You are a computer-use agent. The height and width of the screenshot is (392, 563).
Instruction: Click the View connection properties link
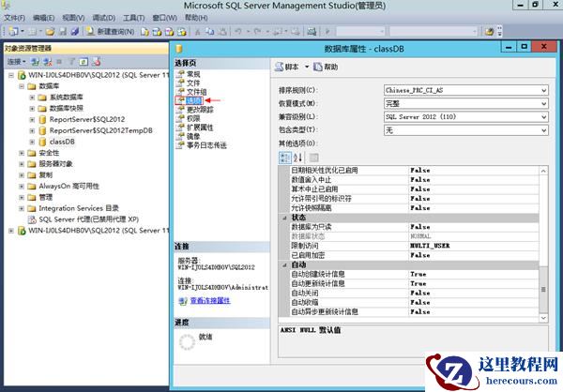210,300
